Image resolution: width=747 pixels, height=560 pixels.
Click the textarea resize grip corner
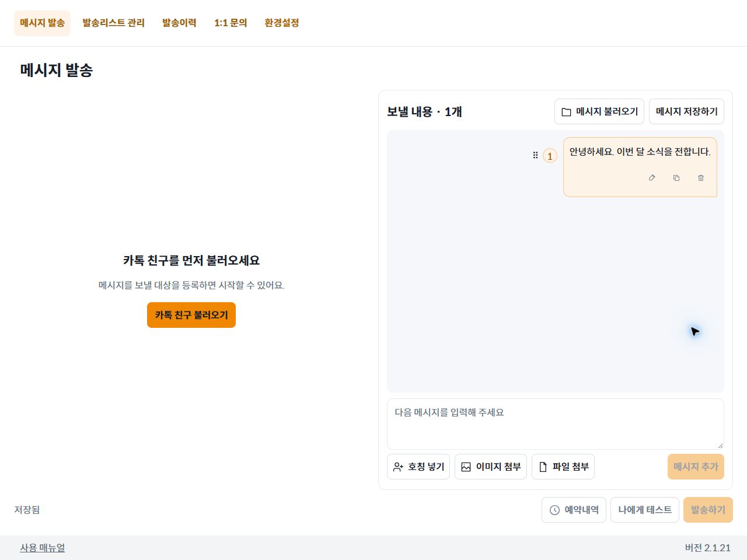coord(720,446)
